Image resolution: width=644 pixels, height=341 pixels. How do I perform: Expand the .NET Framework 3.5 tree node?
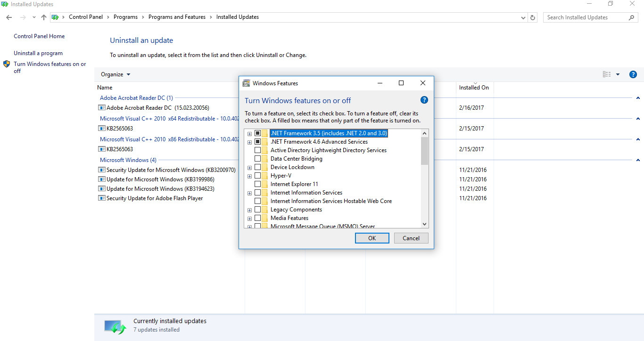249,134
